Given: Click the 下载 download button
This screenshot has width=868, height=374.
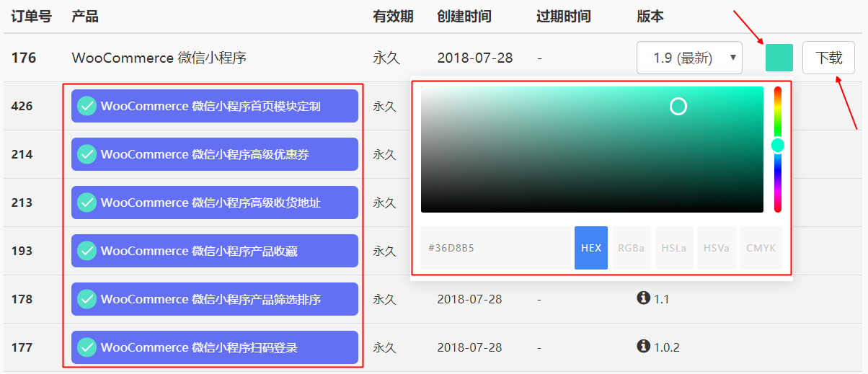Looking at the screenshot, I should (828, 58).
